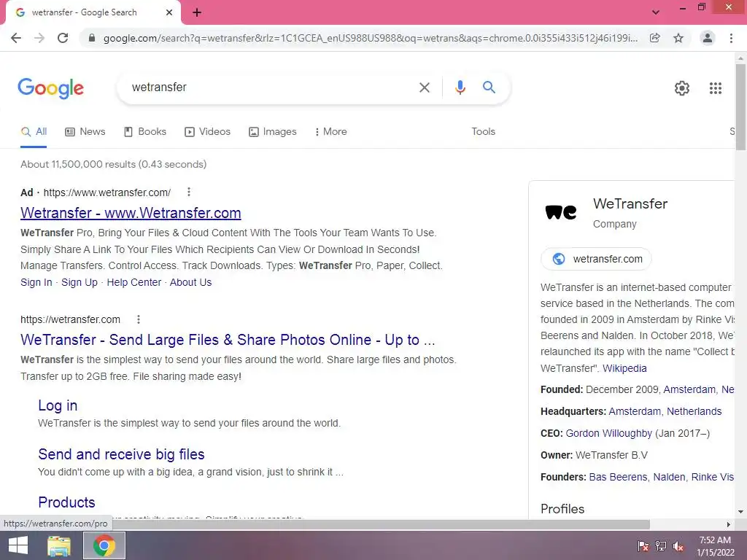This screenshot has height=560, width=747.
Task: Open WeTransfer - Send Large Files result
Action: (x=228, y=340)
